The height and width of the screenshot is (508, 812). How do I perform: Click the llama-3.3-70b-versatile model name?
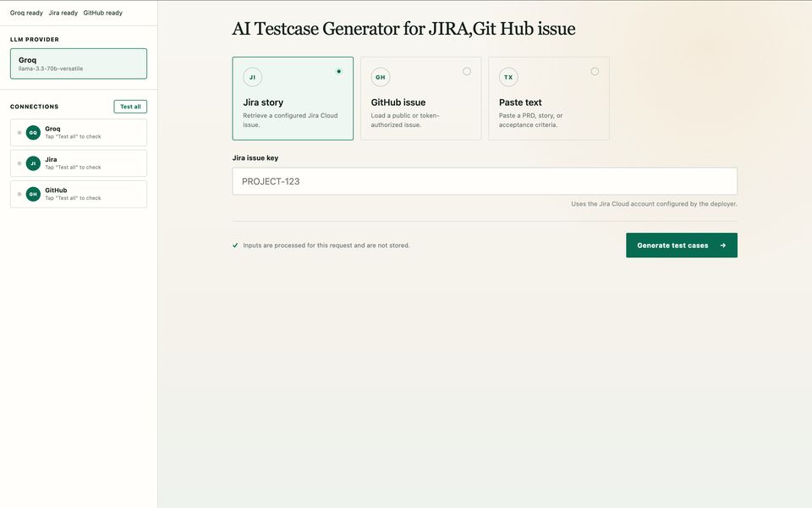pyautogui.click(x=51, y=69)
